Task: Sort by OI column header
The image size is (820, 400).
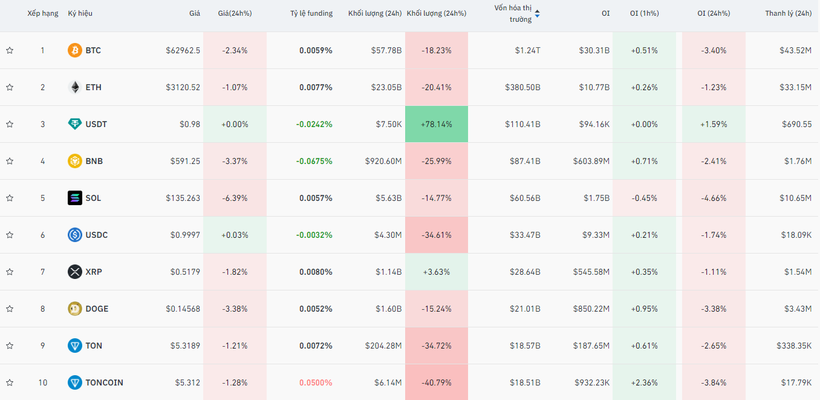Action: (606, 14)
